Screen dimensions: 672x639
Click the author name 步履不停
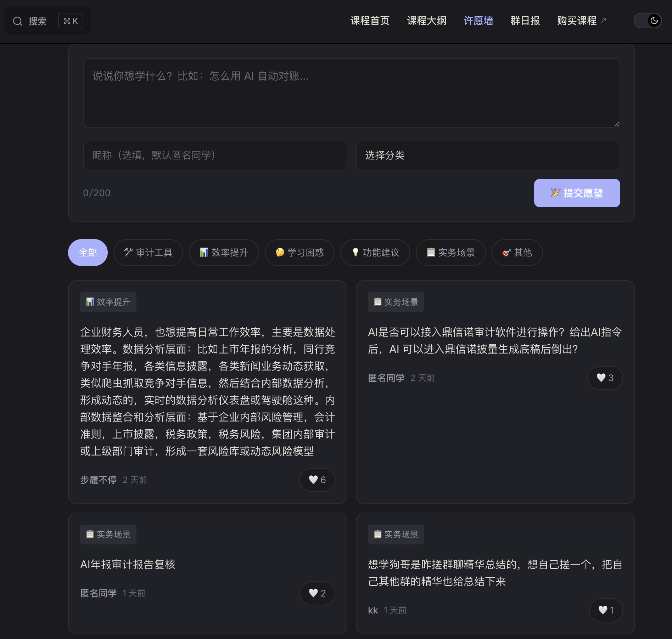(x=99, y=480)
